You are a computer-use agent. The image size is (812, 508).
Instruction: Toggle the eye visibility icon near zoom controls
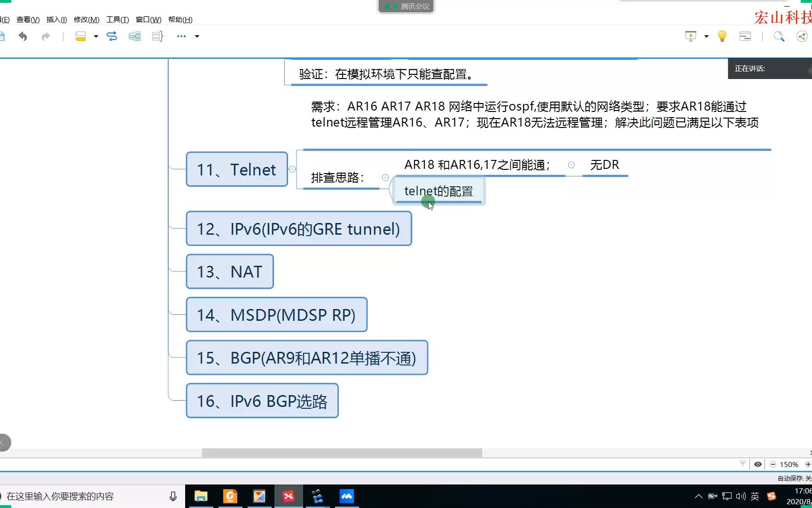click(757, 464)
